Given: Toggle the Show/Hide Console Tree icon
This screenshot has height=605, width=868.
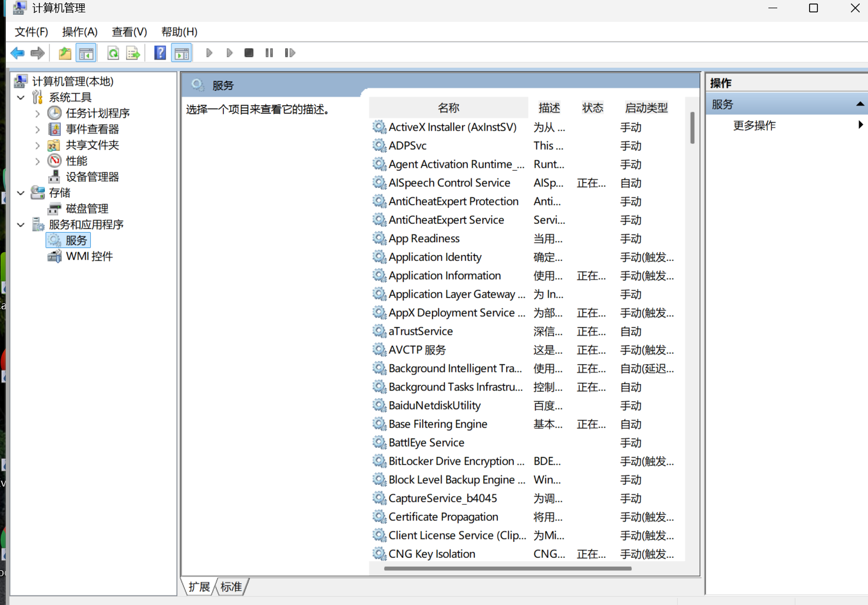Looking at the screenshot, I should click(x=86, y=53).
